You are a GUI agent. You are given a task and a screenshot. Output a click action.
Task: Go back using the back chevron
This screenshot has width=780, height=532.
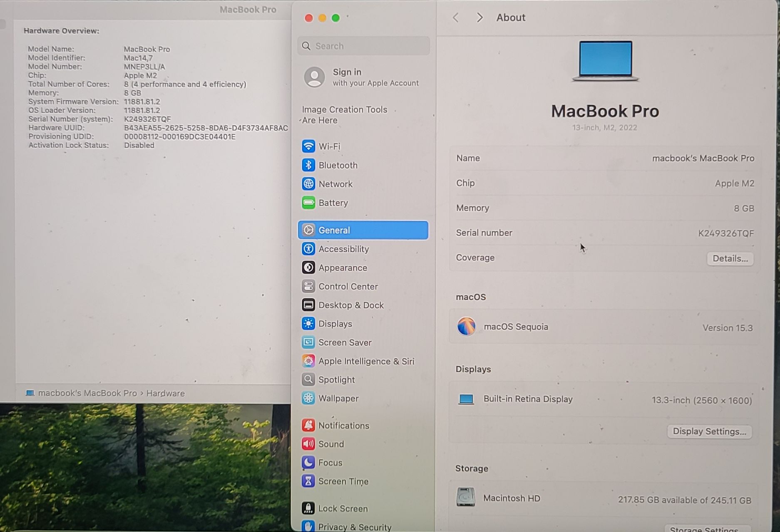tap(456, 17)
